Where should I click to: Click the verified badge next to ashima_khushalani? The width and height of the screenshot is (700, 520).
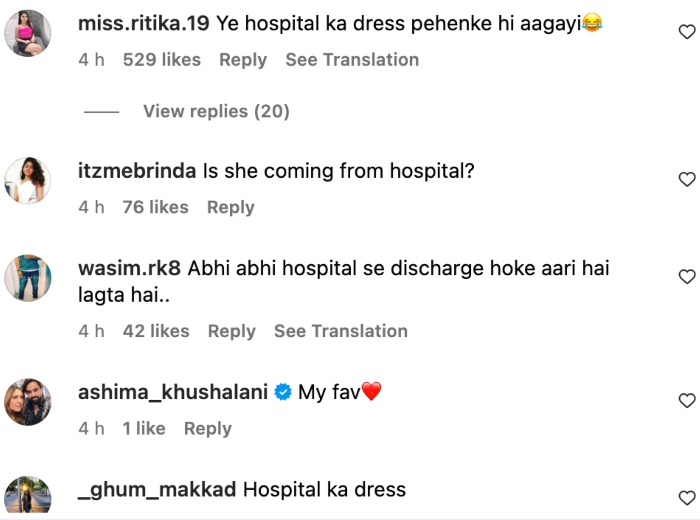click(283, 392)
